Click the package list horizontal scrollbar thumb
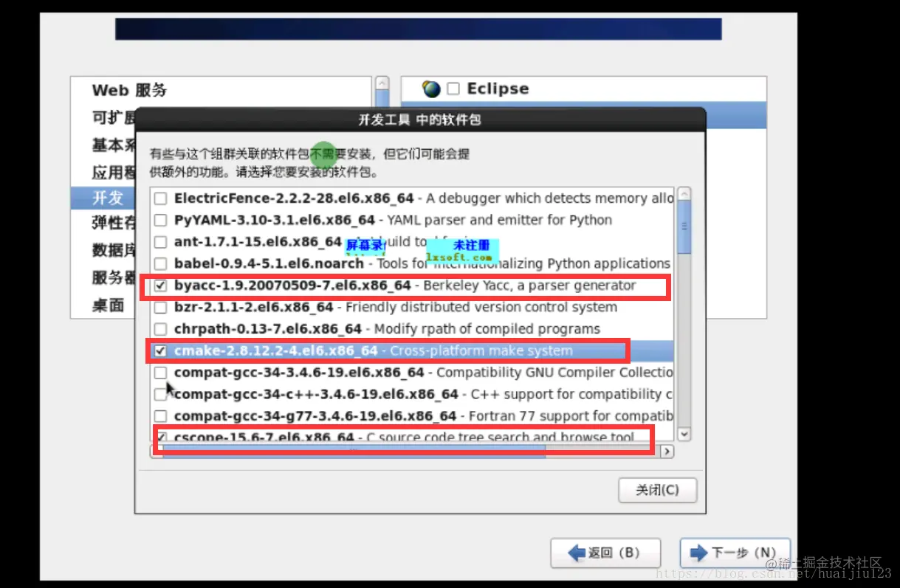 pos(354,451)
